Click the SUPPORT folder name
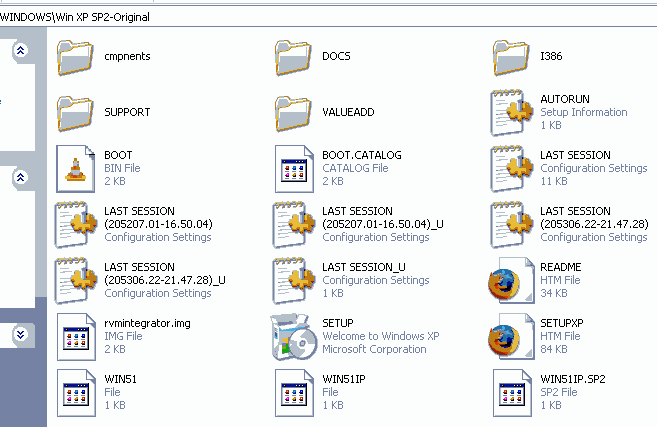This screenshot has width=657, height=427. pos(127,112)
